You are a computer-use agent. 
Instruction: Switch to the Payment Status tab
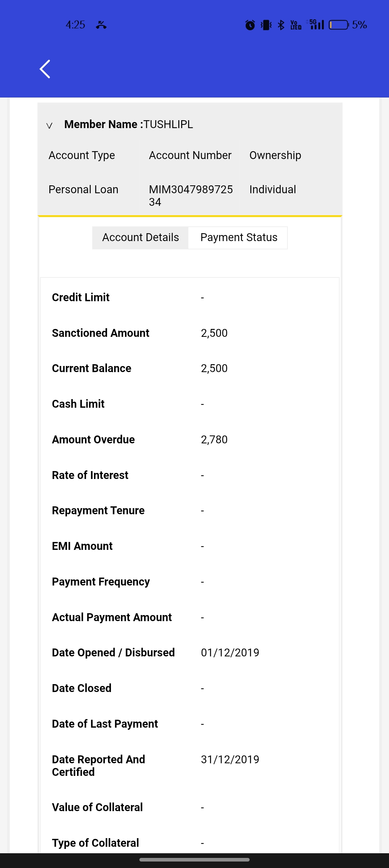(x=238, y=238)
